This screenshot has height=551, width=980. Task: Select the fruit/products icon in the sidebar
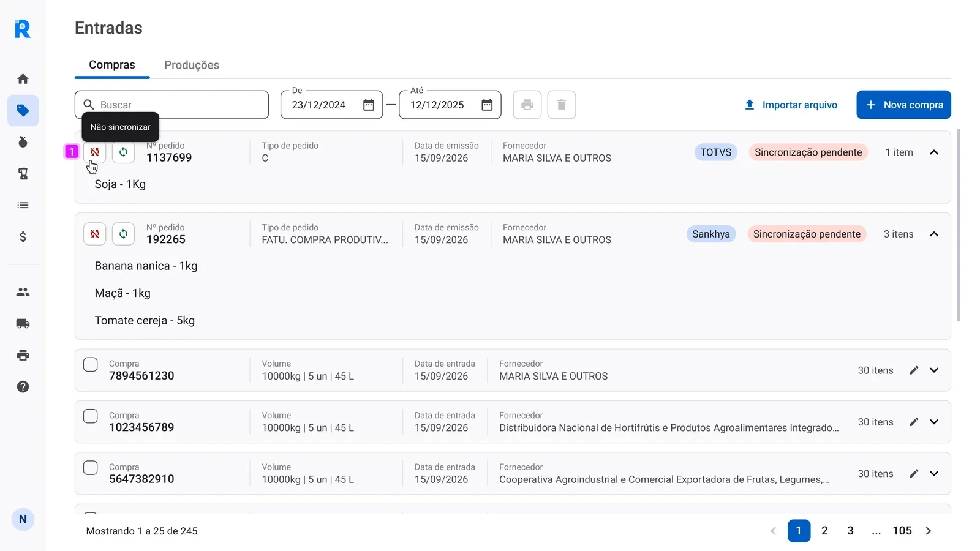pos(23,142)
